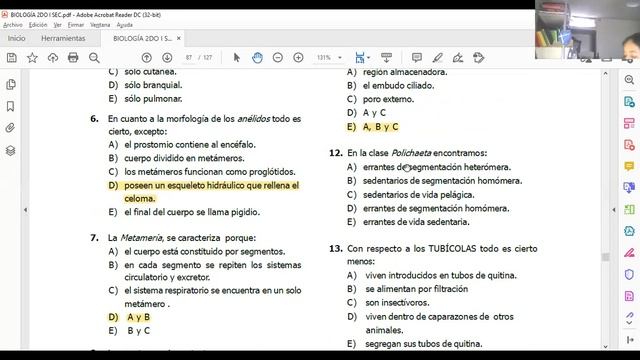Open Export PDF tool in right pane
This screenshot has height=360, width=640.
coord(629,102)
